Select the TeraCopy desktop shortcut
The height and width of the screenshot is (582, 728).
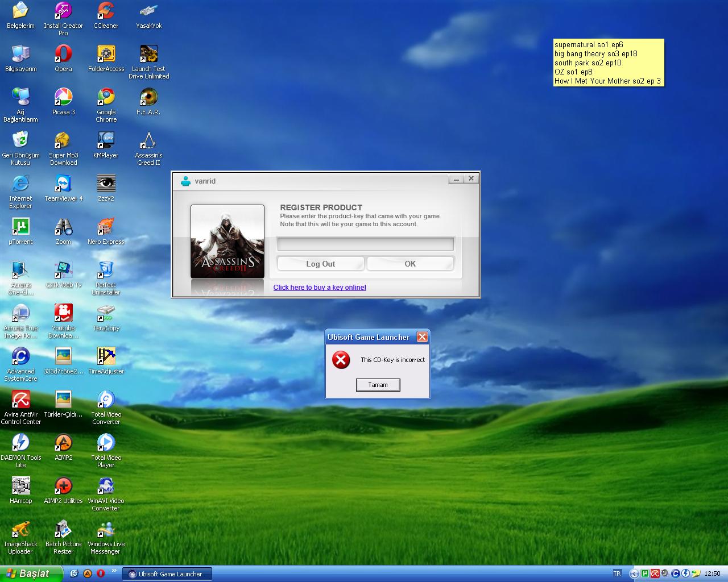[106, 318]
